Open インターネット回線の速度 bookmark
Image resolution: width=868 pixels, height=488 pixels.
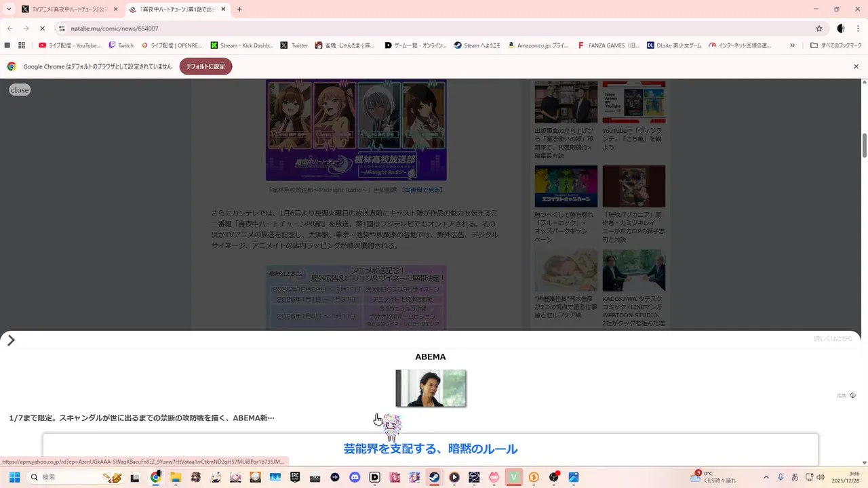click(x=740, y=45)
